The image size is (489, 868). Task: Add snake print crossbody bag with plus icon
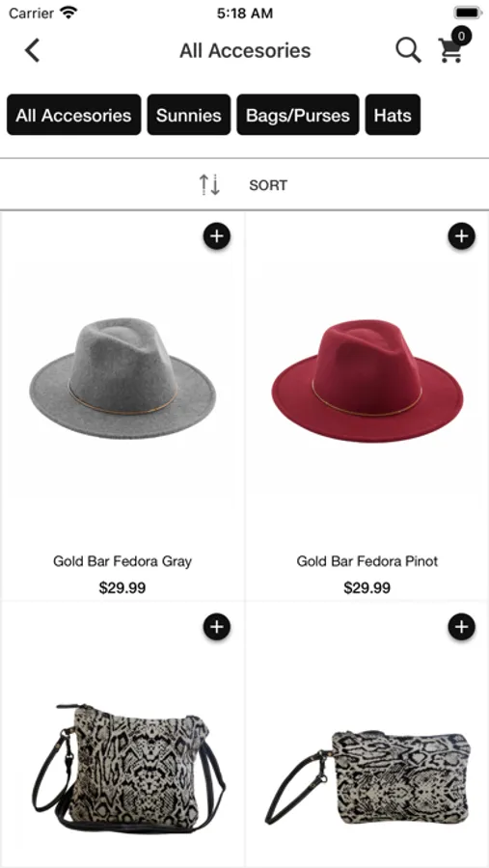[217, 626]
